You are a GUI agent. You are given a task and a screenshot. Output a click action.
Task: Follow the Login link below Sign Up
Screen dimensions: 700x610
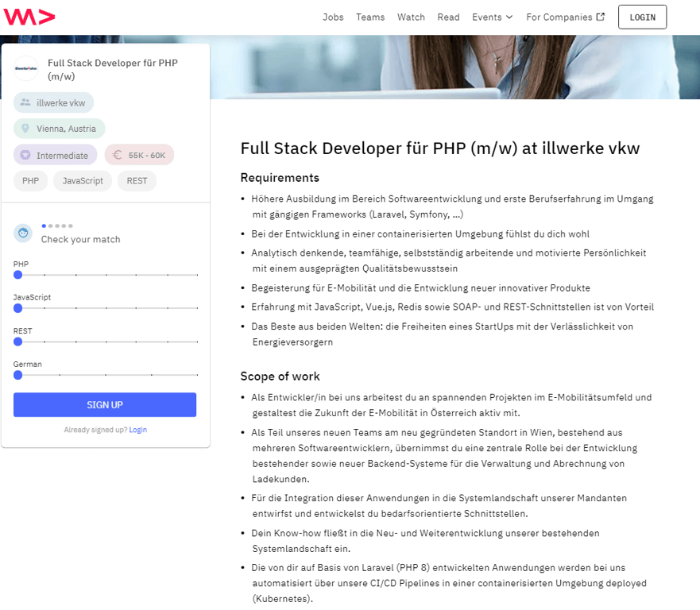(138, 430)
